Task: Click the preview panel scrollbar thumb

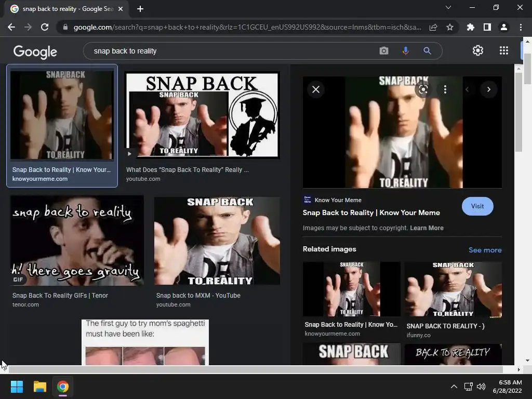Action: pos(518,112)
